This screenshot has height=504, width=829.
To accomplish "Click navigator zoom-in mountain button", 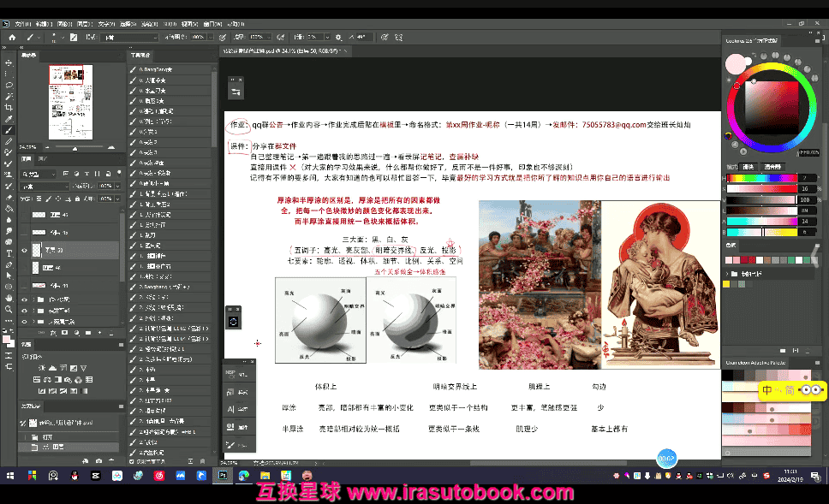I will coord(111,147).
